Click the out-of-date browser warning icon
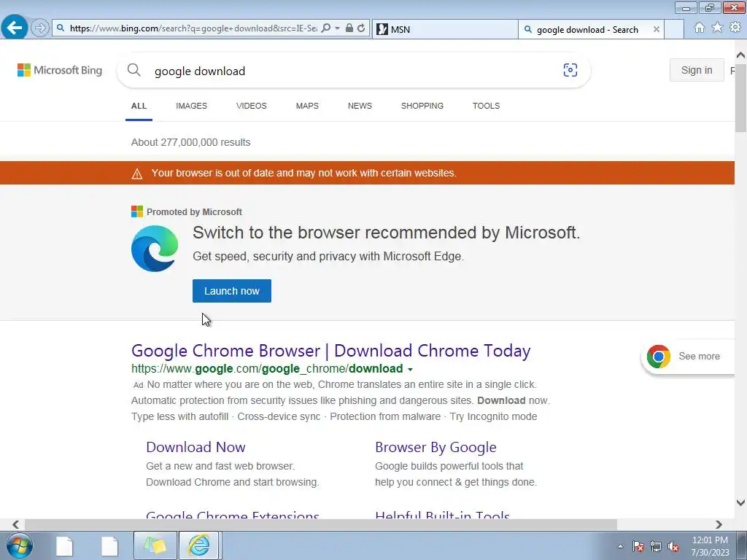Viewport: 747px width, 560px height. tap(137, 174)
